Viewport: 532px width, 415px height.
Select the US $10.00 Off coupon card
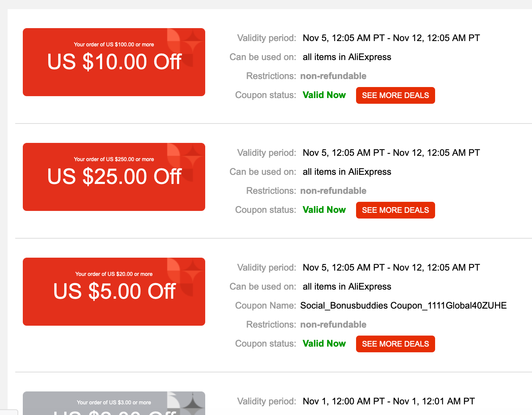click(114, 62)
